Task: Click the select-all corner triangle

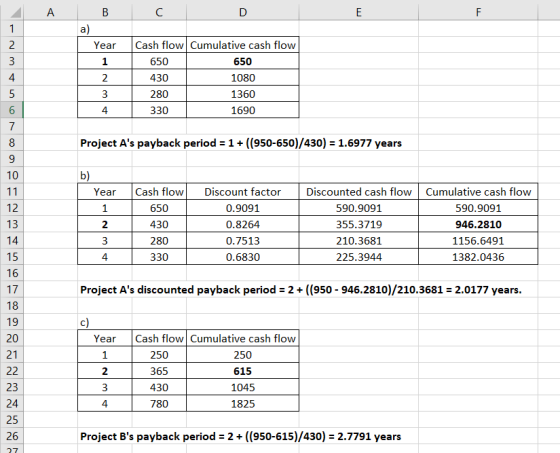Action: (15, 13)
